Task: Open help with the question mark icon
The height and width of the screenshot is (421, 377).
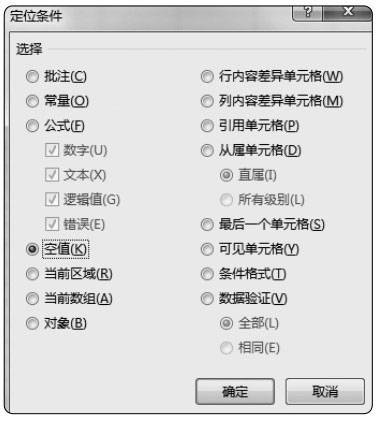Action: [307, 13]
